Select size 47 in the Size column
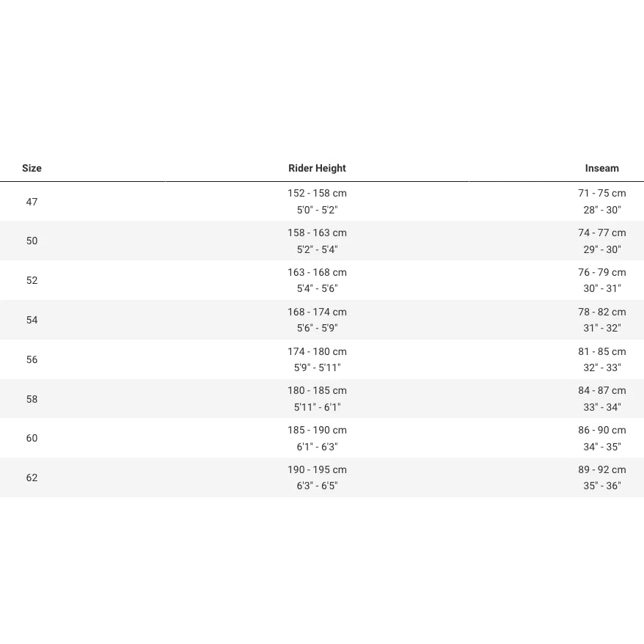Image resolution: width=644 pixels, height=644 pixels. coord(32,202)
